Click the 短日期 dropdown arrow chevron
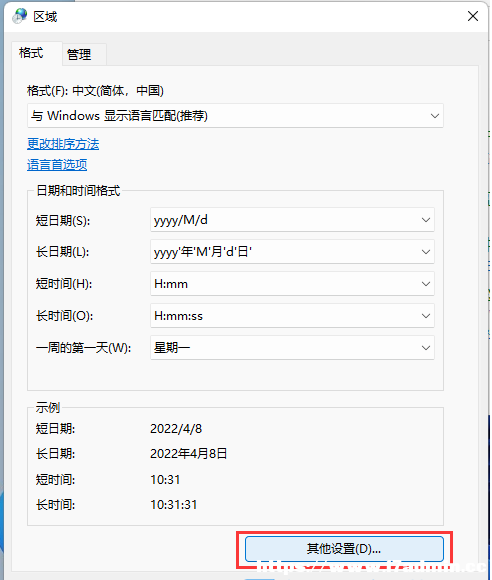The image size is (492, 580). click(426, 220)
